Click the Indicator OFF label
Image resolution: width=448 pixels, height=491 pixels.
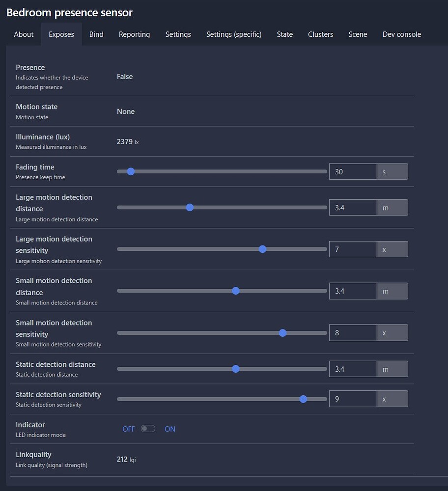[x=129, y=429]
